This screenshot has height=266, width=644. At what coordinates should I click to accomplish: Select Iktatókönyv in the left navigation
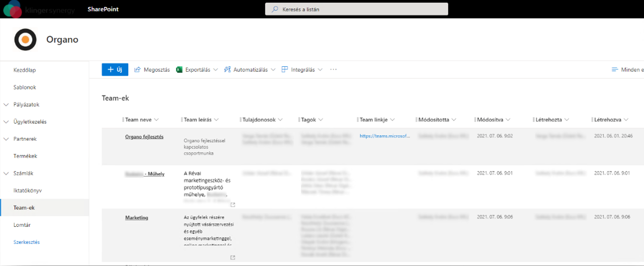(x=28, y=190)
